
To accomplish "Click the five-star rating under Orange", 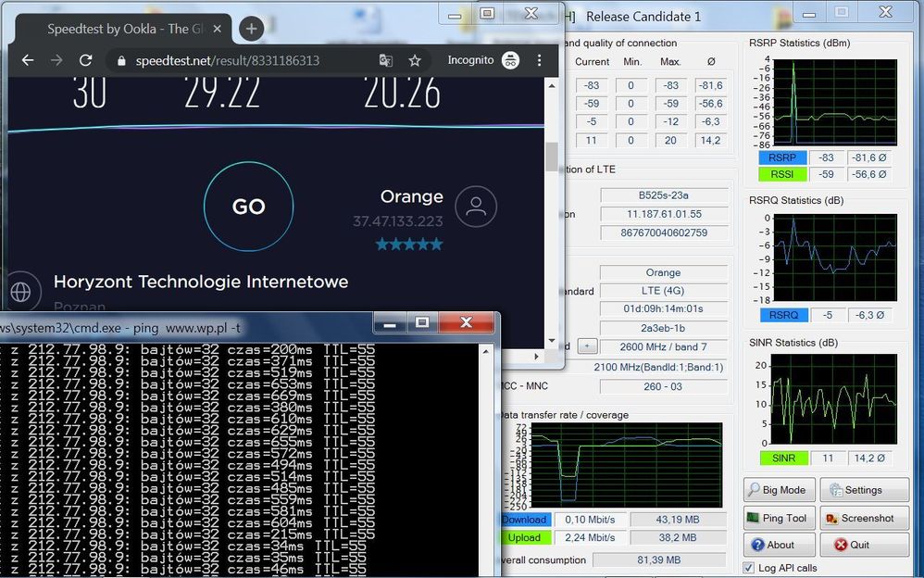I will point(409,245).
